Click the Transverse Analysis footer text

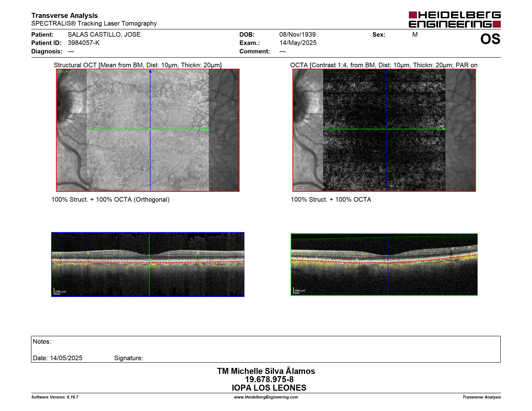click(x=482, y=397)
